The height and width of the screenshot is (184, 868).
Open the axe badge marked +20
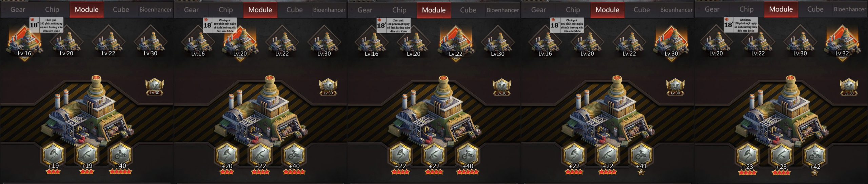pyautogui.click(x=227, y=155)
